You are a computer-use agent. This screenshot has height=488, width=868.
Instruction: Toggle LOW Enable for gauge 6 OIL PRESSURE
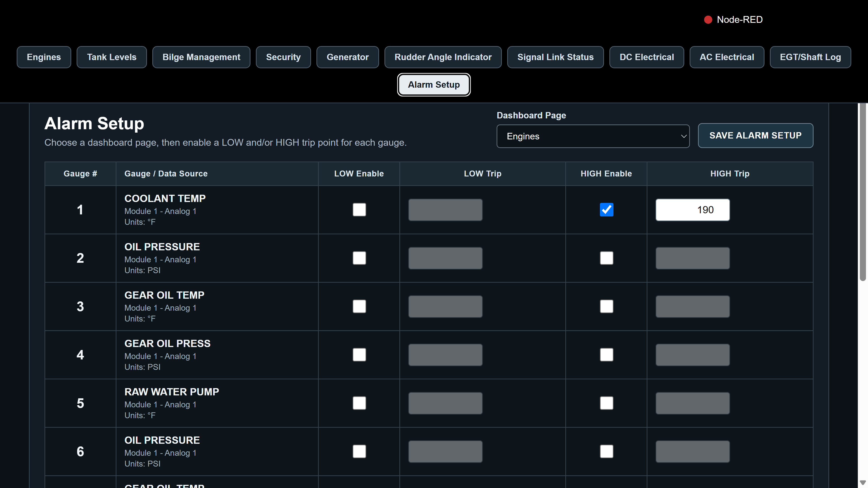pos(359,451)
